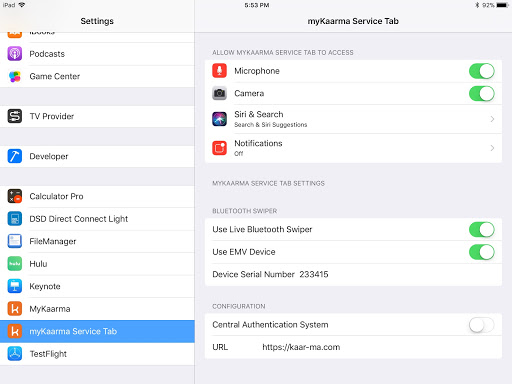Select Hulu in the sidebar
Screen dimensions: 512x384
coord(97,264)
